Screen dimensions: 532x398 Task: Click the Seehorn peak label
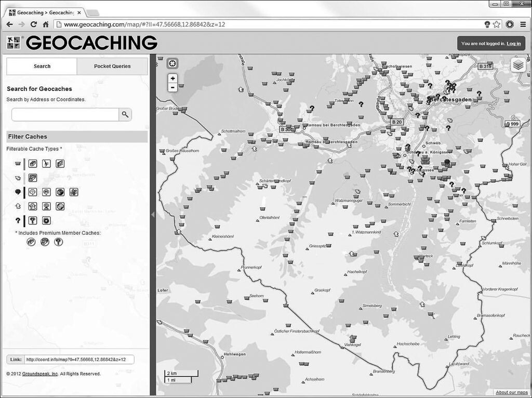(257, 296)
